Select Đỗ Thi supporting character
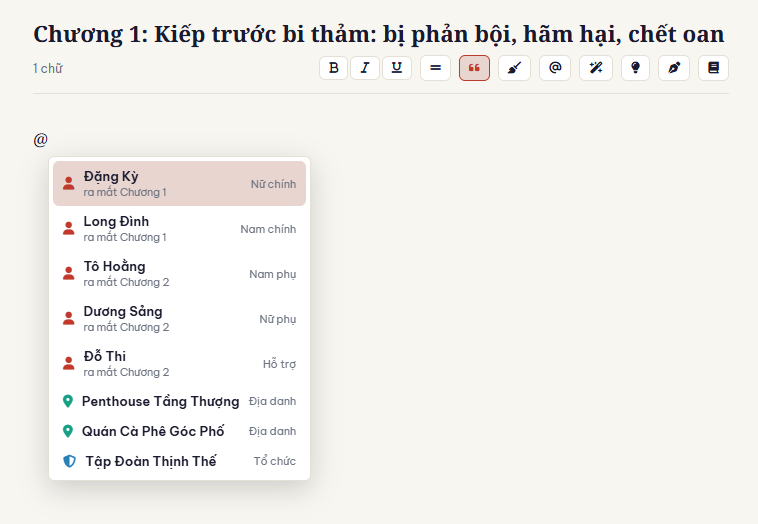This screenshot has width=758, height=524. [179, 364]
